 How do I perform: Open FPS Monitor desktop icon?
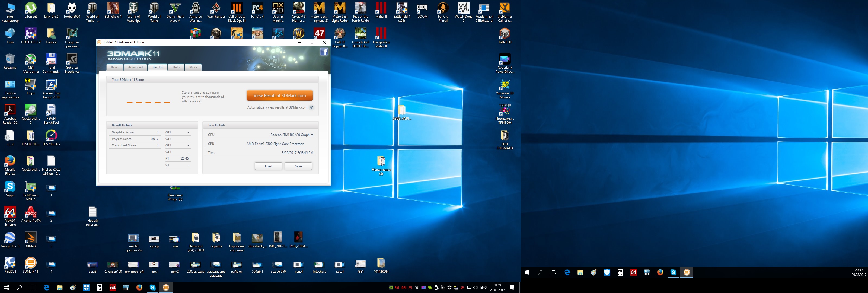click(51, 136)
